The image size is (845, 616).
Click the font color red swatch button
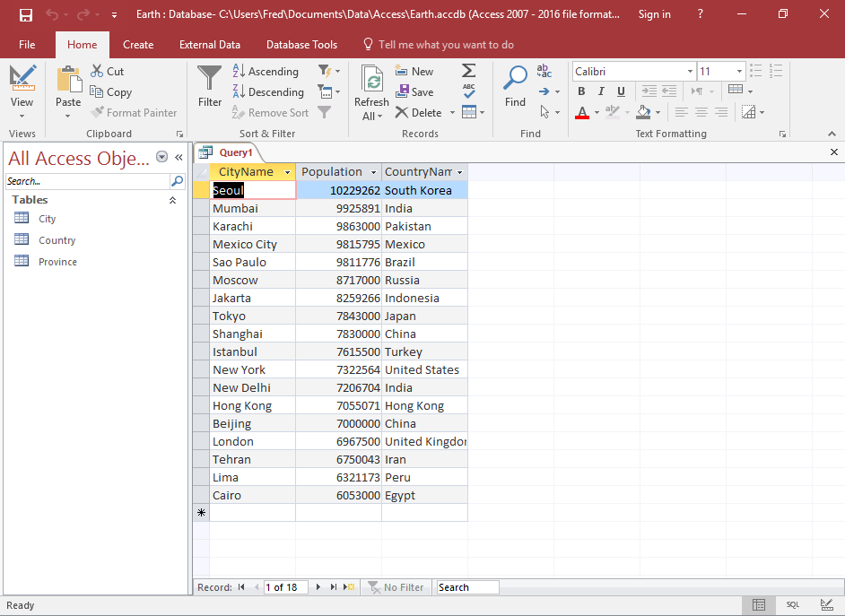click(582, 113)
